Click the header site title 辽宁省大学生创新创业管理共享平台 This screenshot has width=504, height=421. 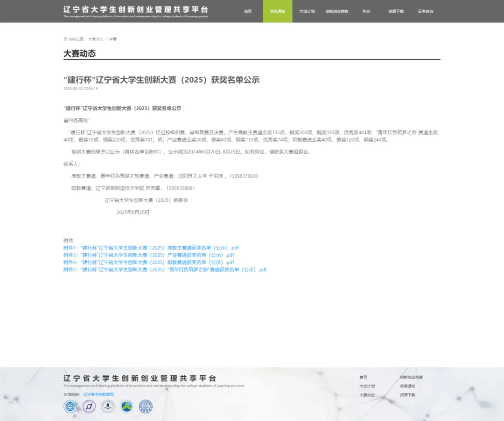click(x=136, y=9)
